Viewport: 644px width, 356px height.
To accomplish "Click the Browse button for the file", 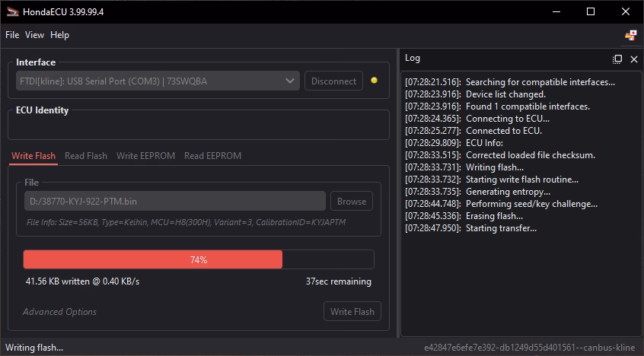I will tap(351, 202).
